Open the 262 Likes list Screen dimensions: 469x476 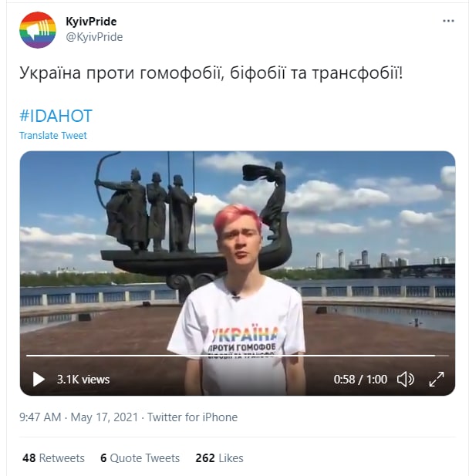(220, 457)
